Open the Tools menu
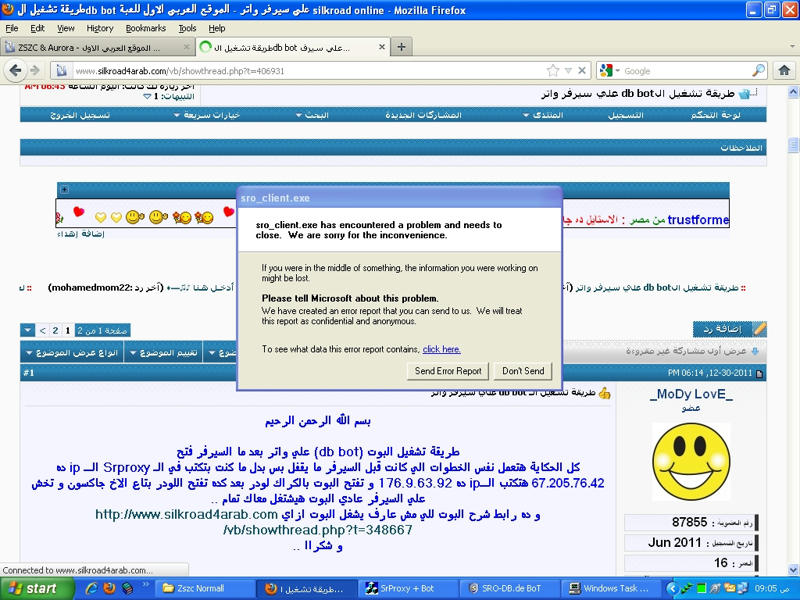 pyautogui.click(x=187, y=28)
